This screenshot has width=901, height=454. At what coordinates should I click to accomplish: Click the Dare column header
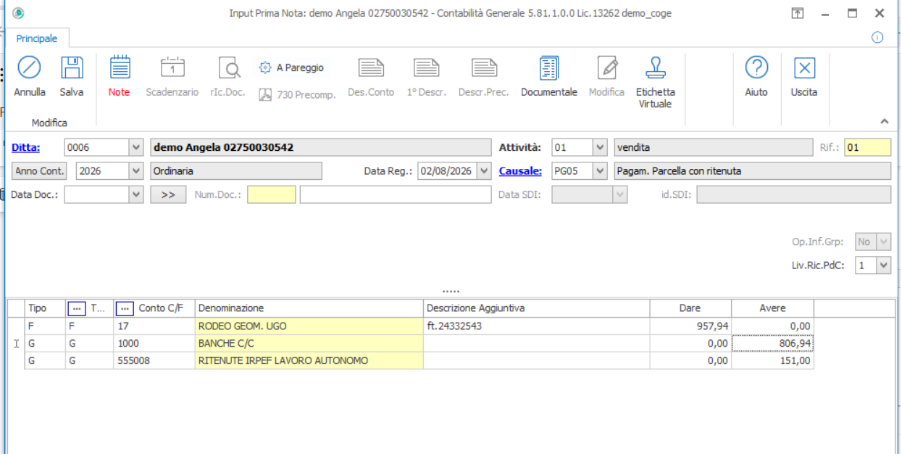tap(691, 308)
